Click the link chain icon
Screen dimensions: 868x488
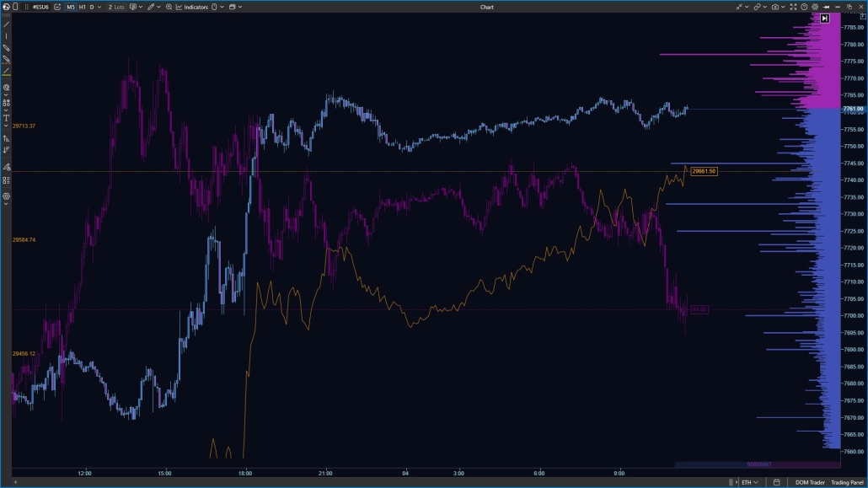[758, 8]
